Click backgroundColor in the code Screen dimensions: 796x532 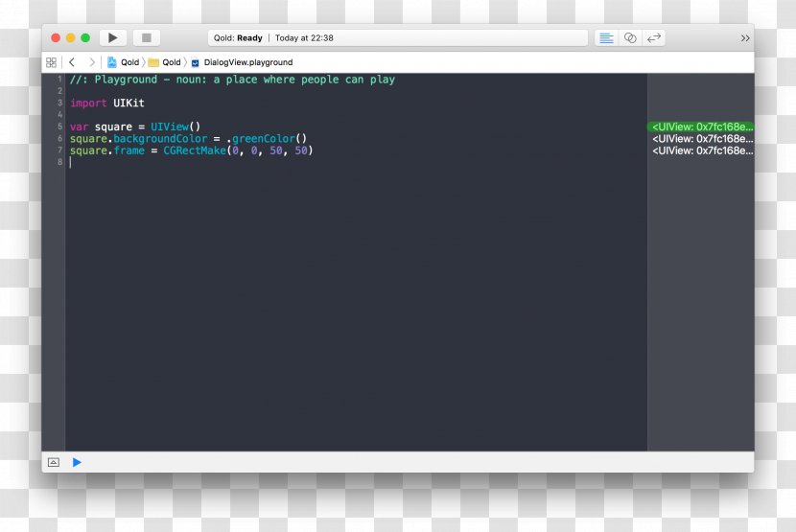point(160,139)
